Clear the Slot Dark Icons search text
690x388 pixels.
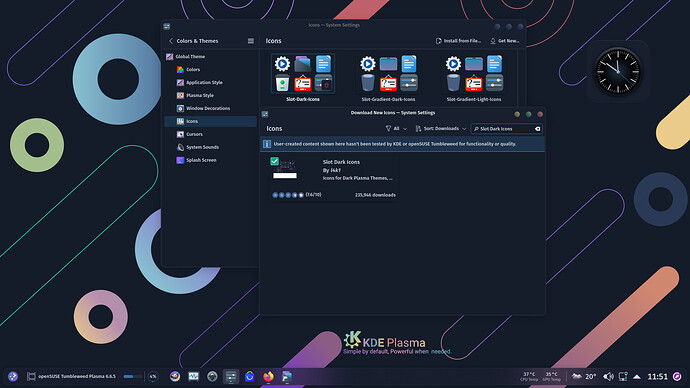coord(537,129)
